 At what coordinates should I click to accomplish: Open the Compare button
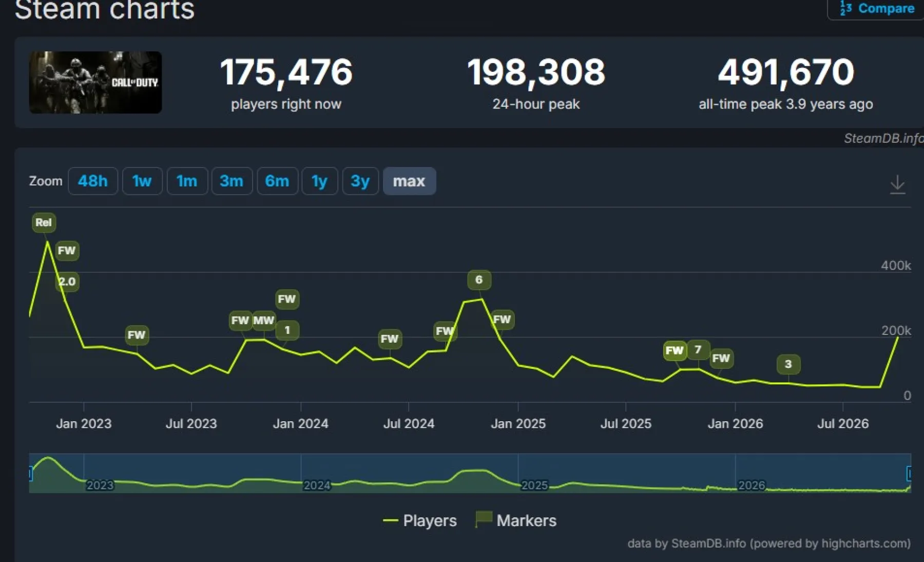coord(877,9)
